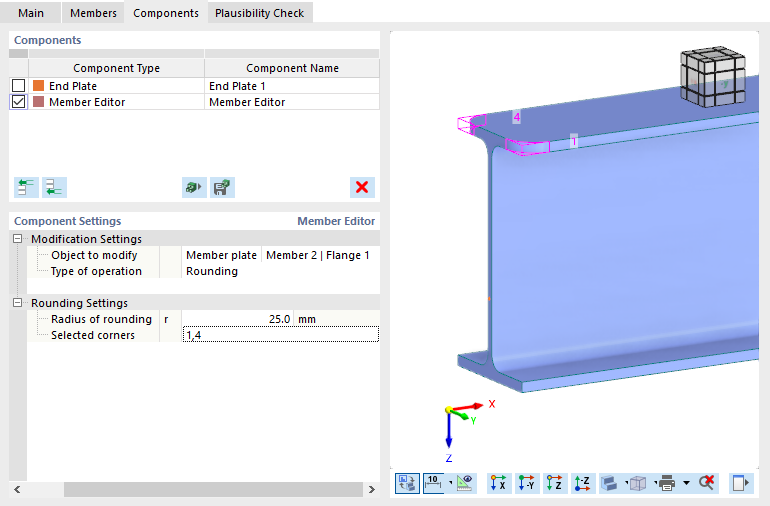
Task: Click the Component Name column header
Action: (292, 68)
